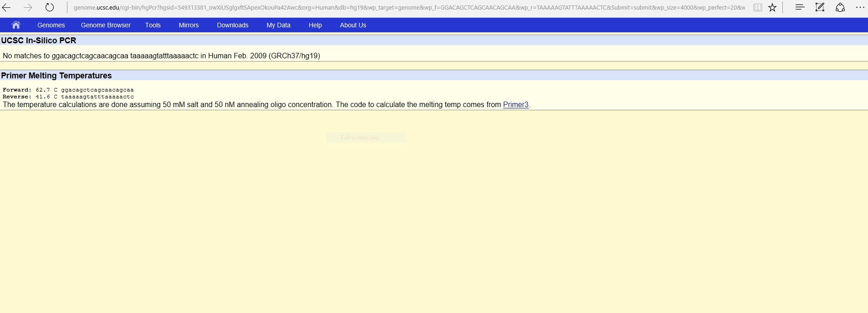This screenshot has height=313, width=868.
Task: Open the Genomes menu
Action: click(x=51, y=25)
